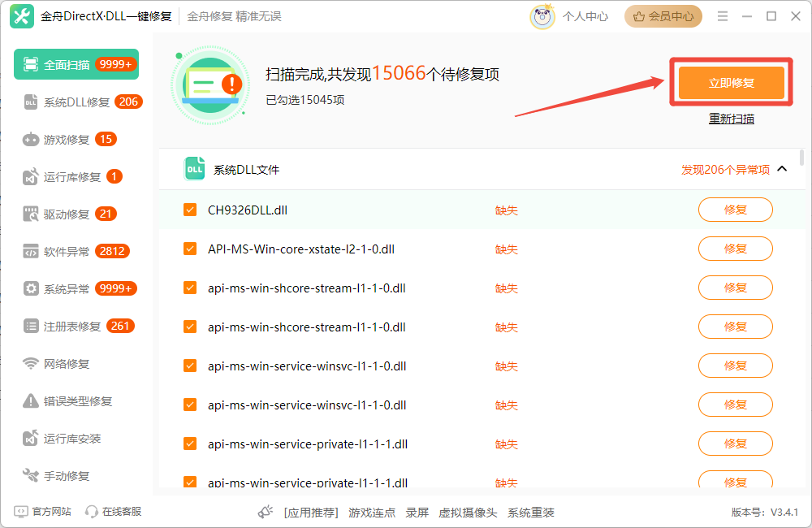This screenshot has height=528, width=812.
Task: Uncheck api-ms-win-service-winsvc-l1-1-0.dll item
Action: (x=189, y=366)
